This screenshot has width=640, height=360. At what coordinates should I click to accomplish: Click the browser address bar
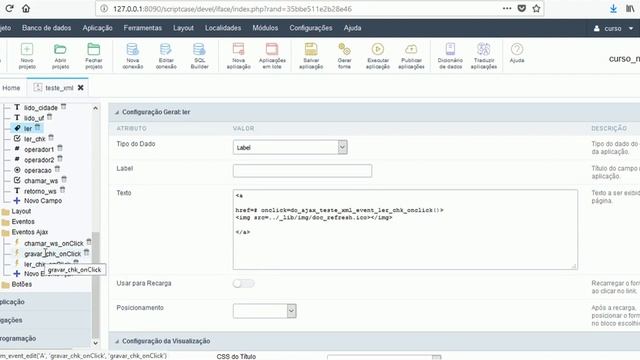click(x=302, y=9)
